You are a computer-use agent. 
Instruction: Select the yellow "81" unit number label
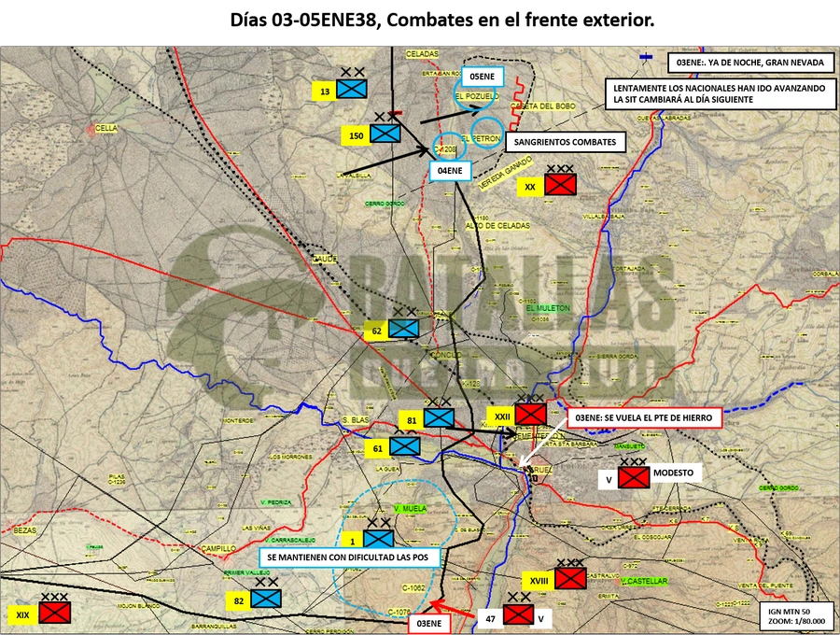pyautogui.click(x=412, y=420)
